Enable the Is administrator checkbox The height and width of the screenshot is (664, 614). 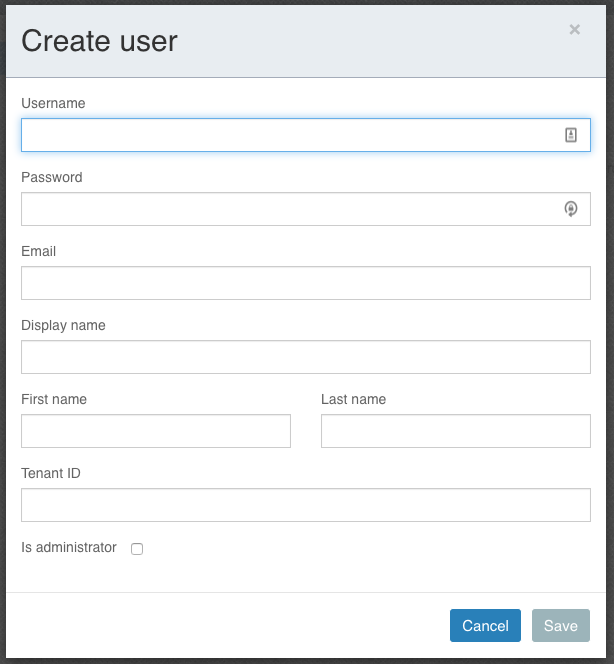coord(137,549)
